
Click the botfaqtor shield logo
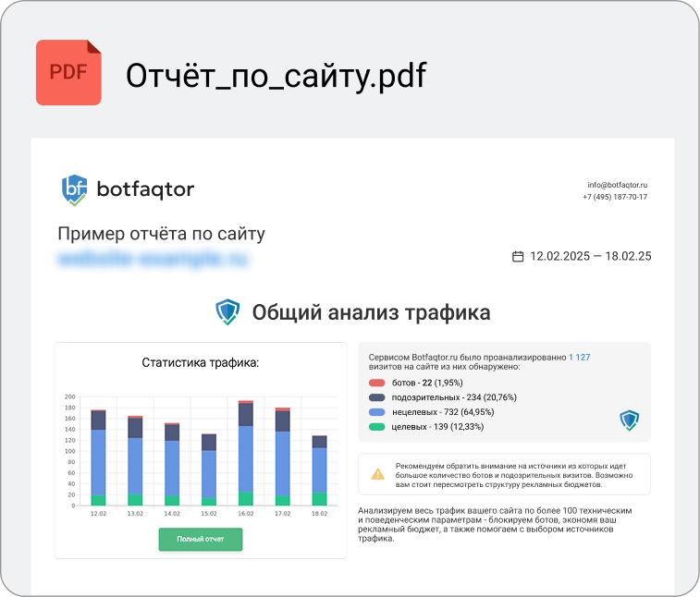(x=75, y=190)
